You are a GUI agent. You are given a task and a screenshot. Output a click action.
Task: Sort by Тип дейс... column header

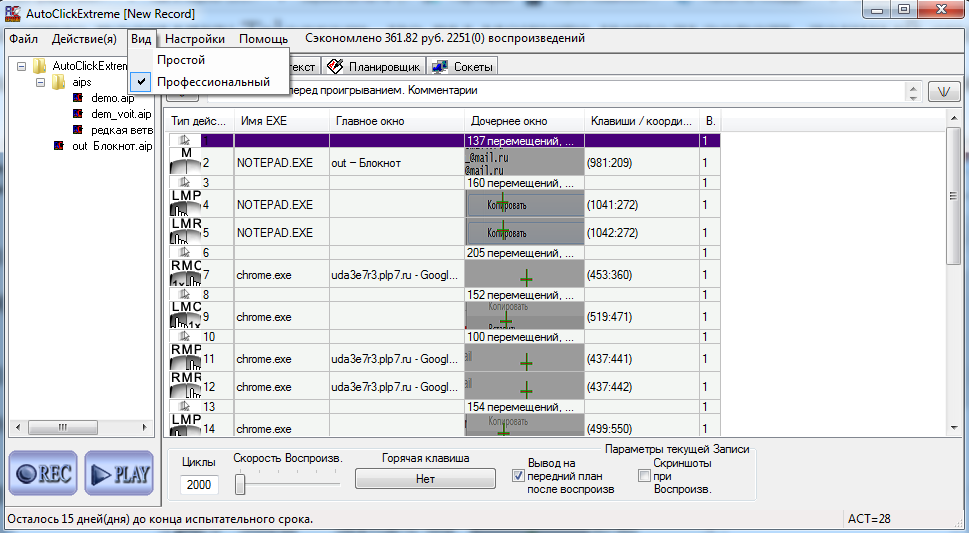201,121
